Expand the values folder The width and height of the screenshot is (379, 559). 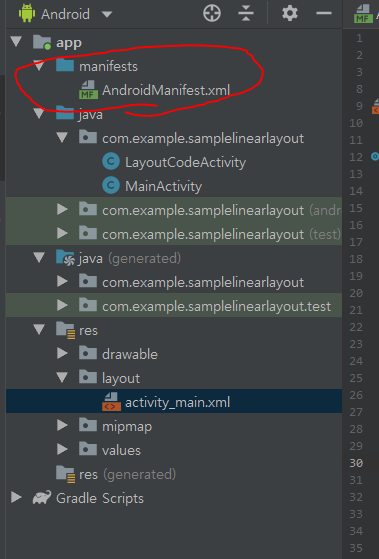62,450
